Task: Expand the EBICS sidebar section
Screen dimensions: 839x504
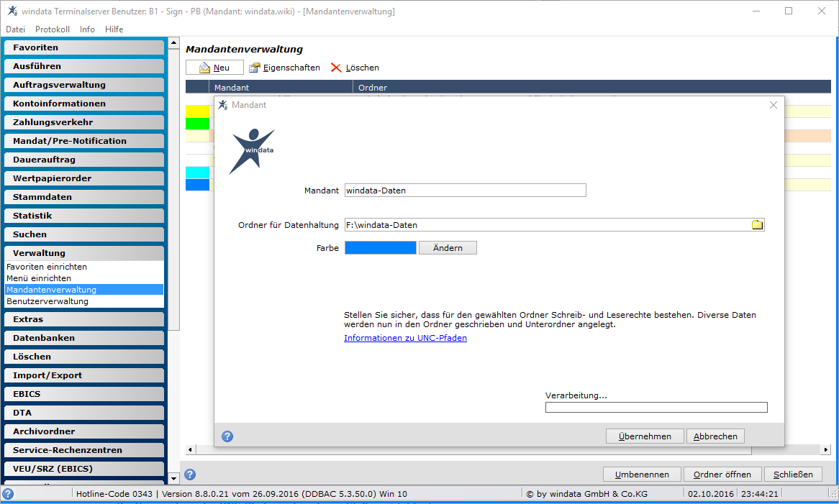Action: click(84, 395)
